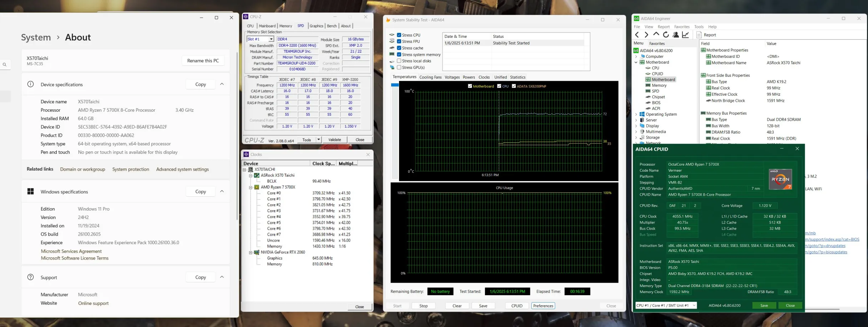Click the AIDA64 version root icon
This screenshot has width=868, height=327.
pos(636,51)
